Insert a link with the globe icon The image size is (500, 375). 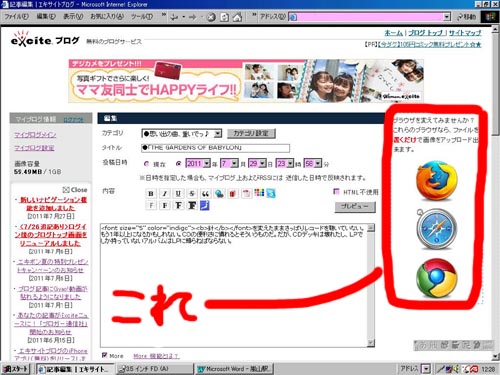click(x=219, y=193)
